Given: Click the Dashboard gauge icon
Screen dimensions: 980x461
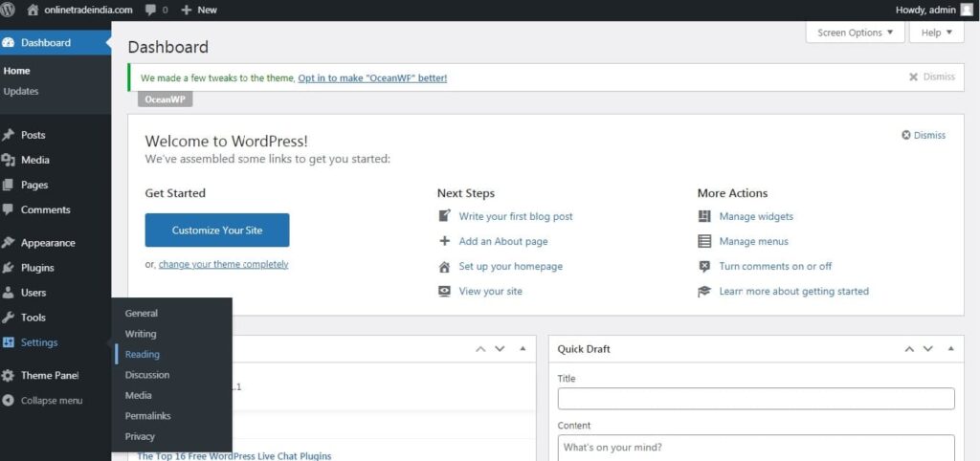Looking at the screenshot, I should (x=8, y=42).
